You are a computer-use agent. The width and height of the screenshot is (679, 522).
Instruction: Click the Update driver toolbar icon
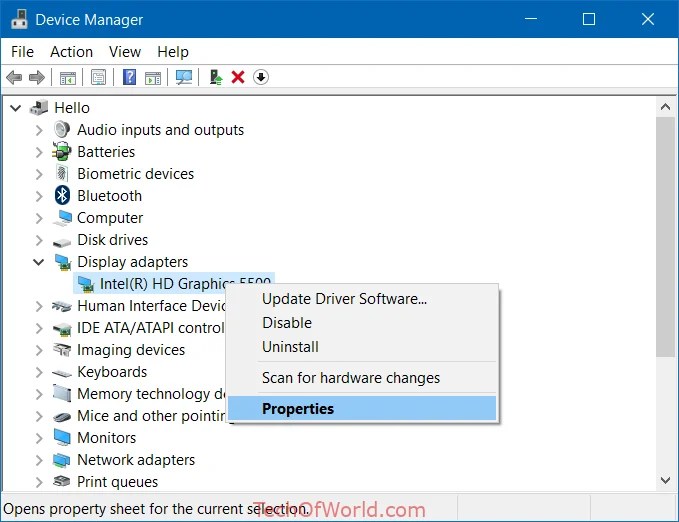point(216,78)
